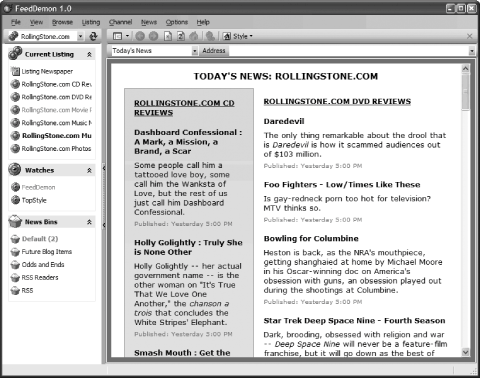The height and width of the screenshot is (378, 481).
Task: Collapse the News Bins panel chevron
Action: 89,222
